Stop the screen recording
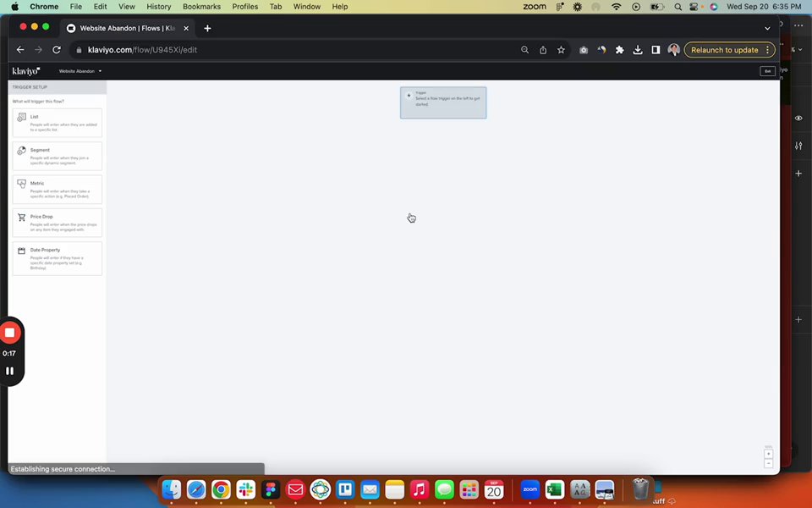812x508 pixels. click(9, 333)
